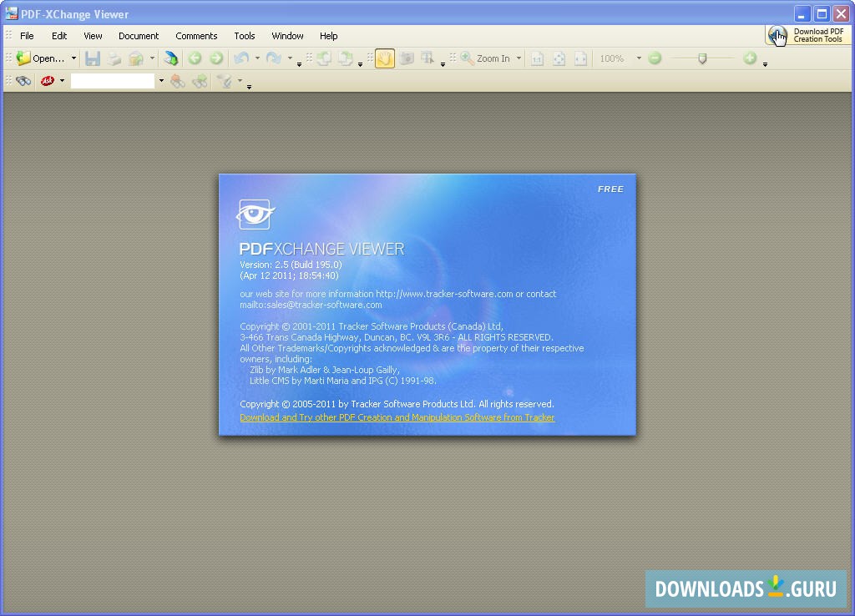
Task: Expand the Open button dropdown arrow
Action: click(x=73, y=58)
